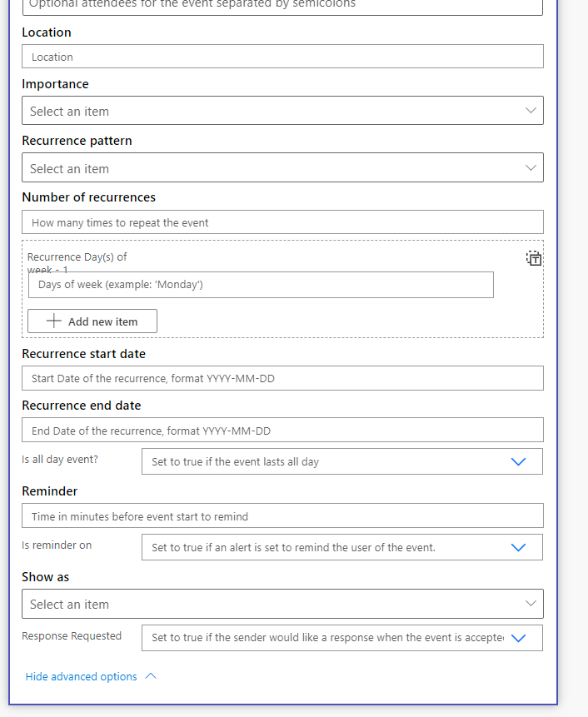Open the Recurrence pattern dropdown
This screenshot has width=588, height=717.
pyautogui.click(x=282, y=168)
